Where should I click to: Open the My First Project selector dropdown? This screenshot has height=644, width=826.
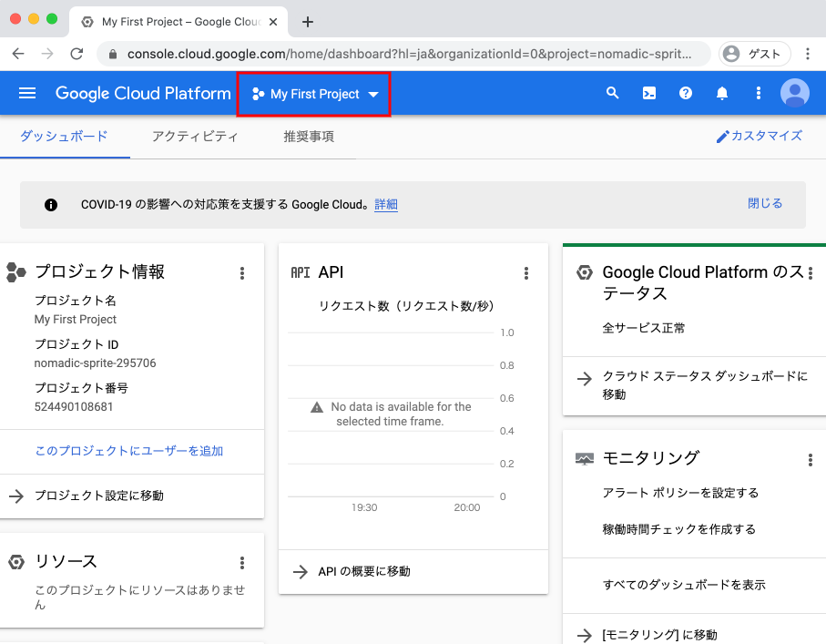(x=314, y=95)
